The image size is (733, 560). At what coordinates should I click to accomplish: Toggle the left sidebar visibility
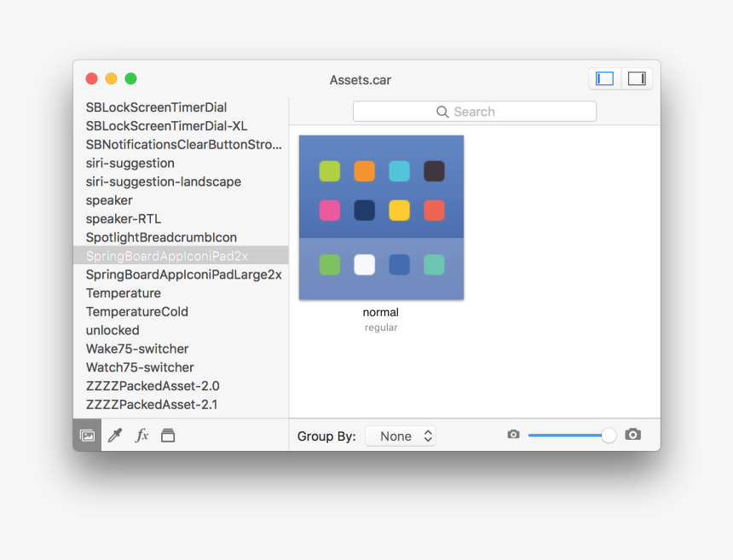[604, 78]
